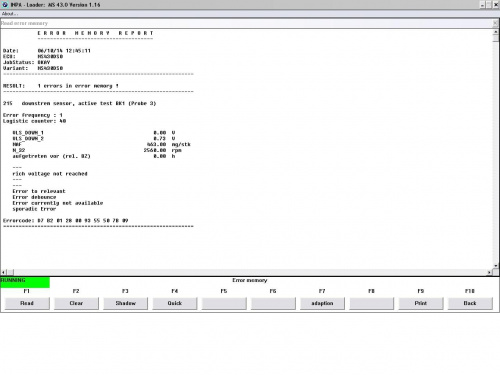Click the F1 Read button

(27, 303)
